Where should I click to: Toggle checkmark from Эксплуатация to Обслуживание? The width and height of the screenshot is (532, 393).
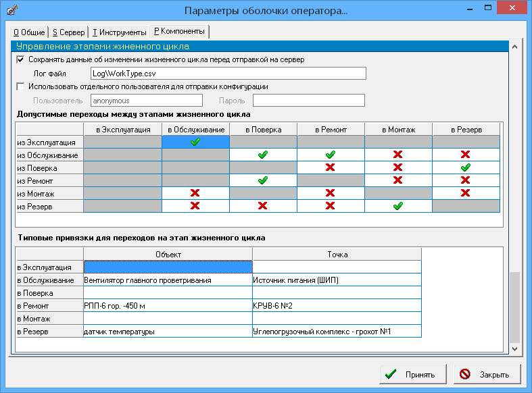point(196,142)
